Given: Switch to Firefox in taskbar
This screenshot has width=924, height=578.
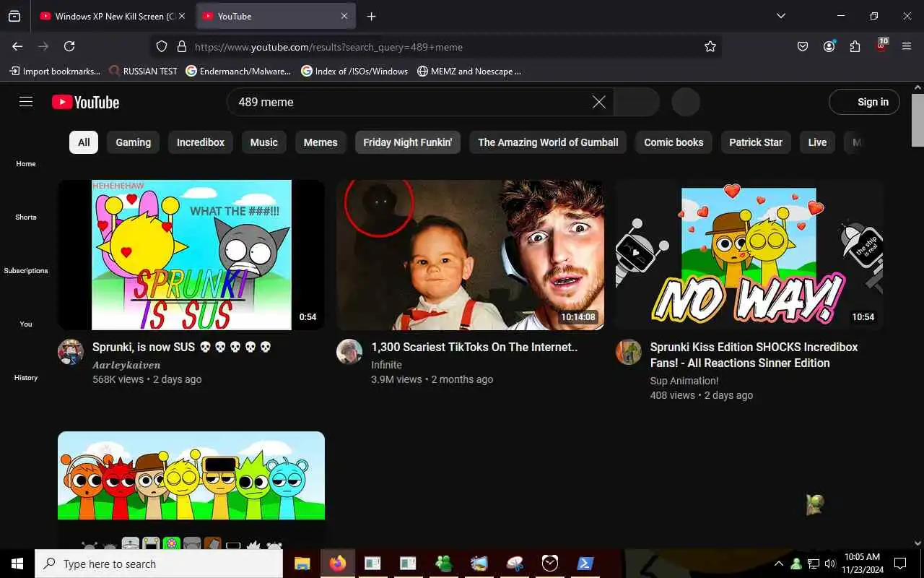Looking at the screenshot, I should (x=337, y=564).
